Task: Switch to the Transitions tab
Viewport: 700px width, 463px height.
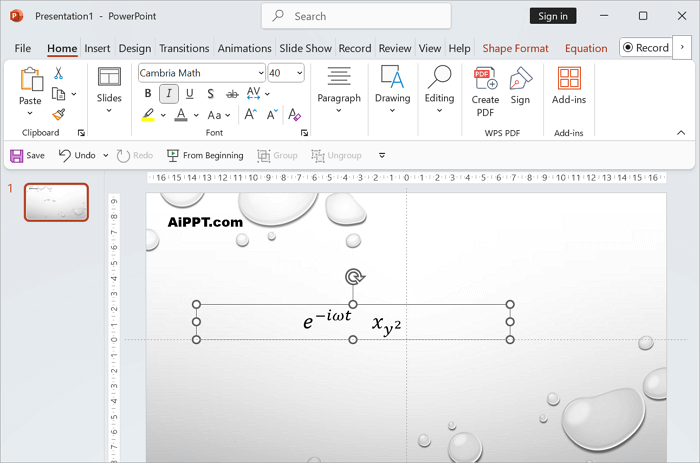Action: tap(184, 48)
